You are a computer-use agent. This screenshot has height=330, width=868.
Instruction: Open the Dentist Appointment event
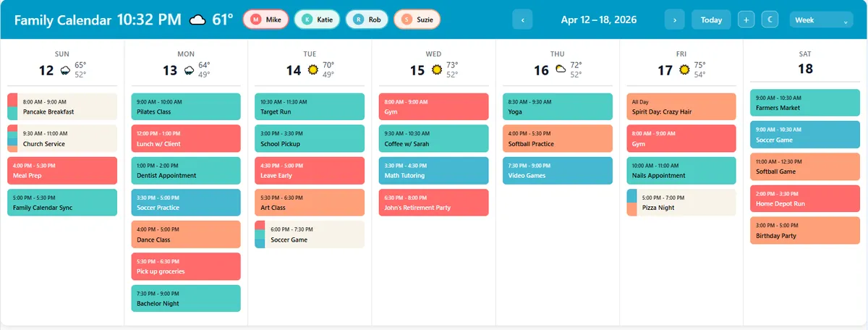[186, 170]
